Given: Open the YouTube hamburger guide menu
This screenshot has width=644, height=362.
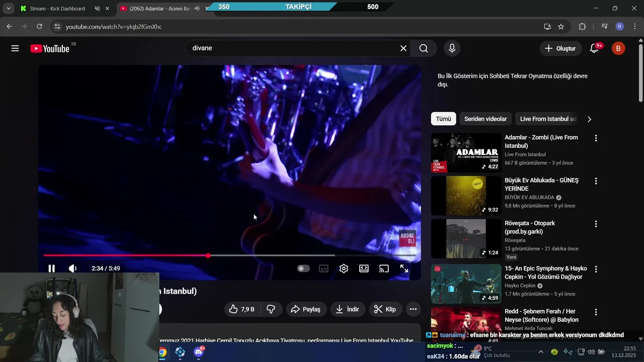Looking at the screenshot, I should coord(15,48).
